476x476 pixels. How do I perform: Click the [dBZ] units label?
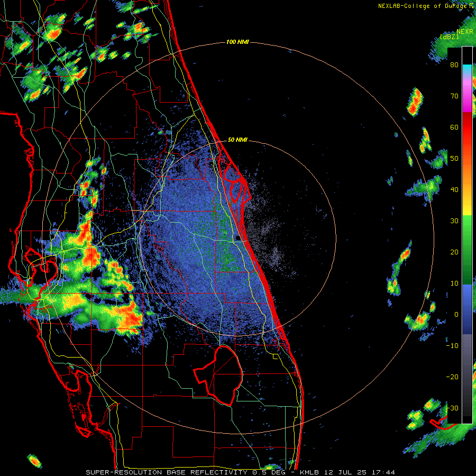(450, 36)
